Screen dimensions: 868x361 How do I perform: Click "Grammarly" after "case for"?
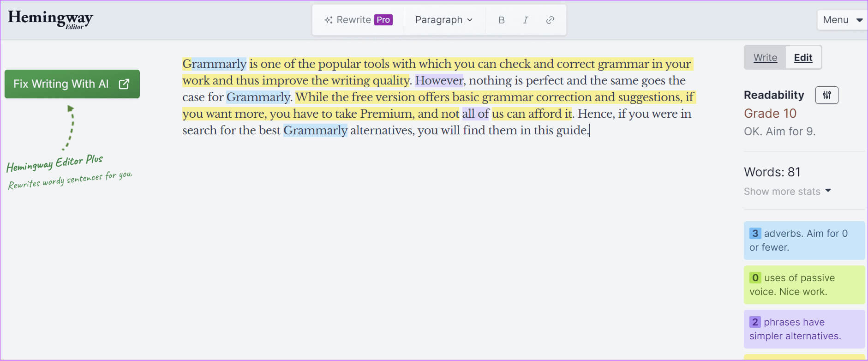tap(258, 97)
